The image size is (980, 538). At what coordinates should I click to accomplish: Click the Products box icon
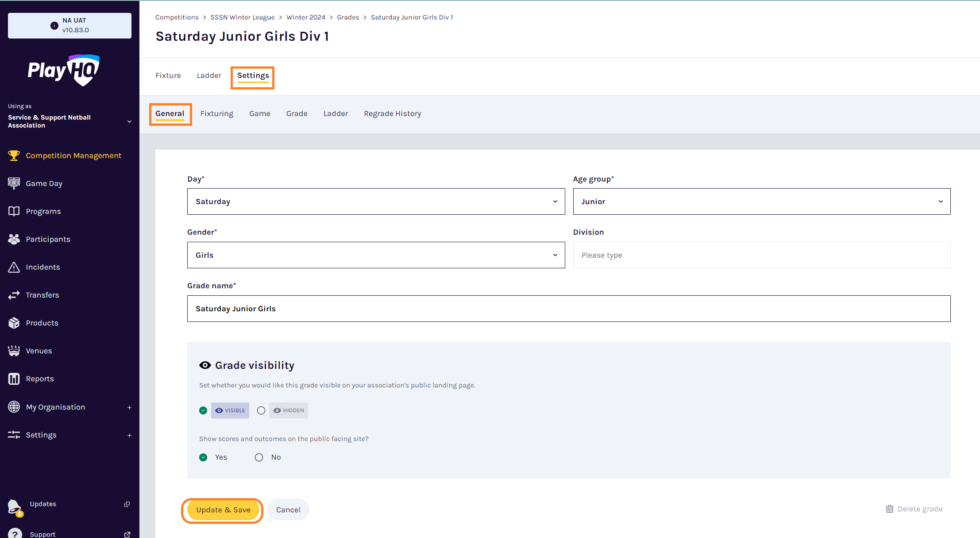(14, 323)
